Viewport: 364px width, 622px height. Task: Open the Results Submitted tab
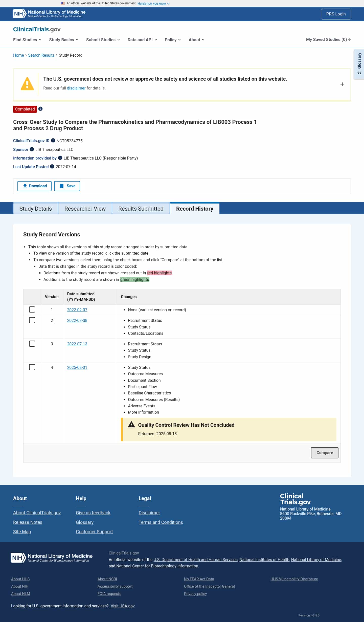[141, 209]
